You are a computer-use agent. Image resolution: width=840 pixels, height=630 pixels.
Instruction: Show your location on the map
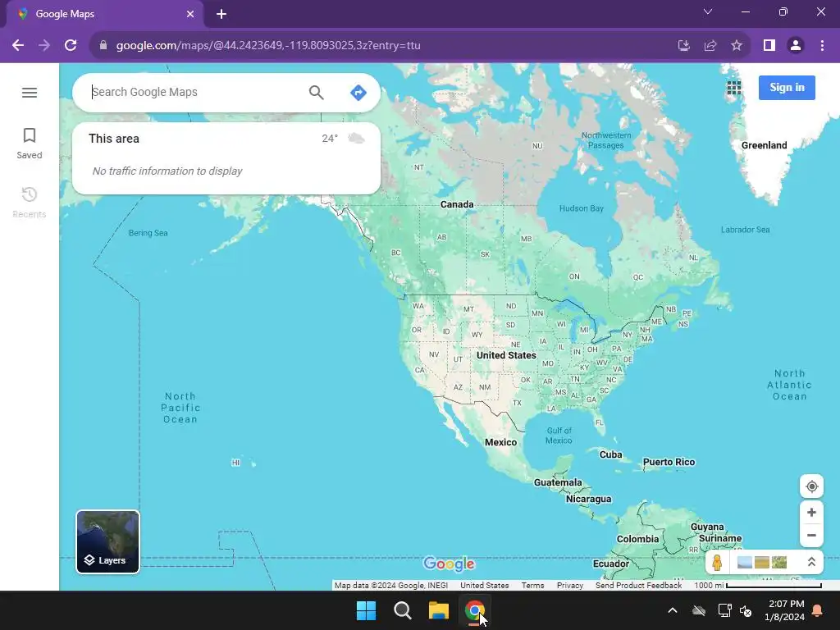tap(811, 486)
